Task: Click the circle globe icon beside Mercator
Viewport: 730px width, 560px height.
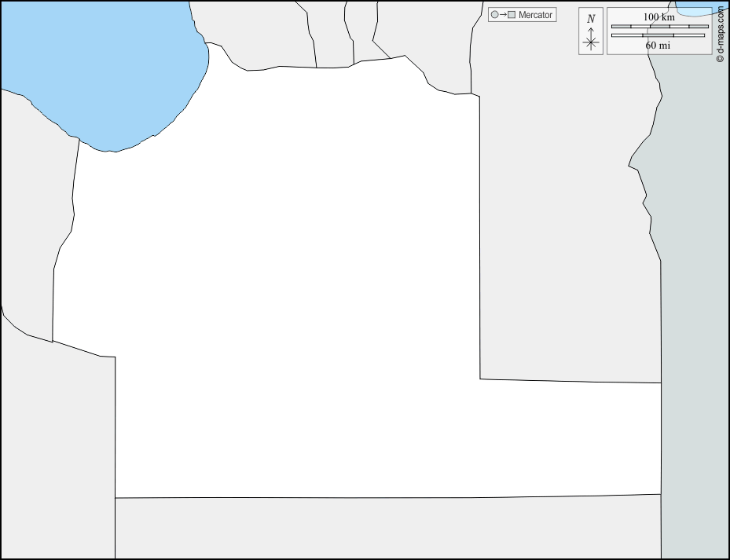Action: [494, 15]
